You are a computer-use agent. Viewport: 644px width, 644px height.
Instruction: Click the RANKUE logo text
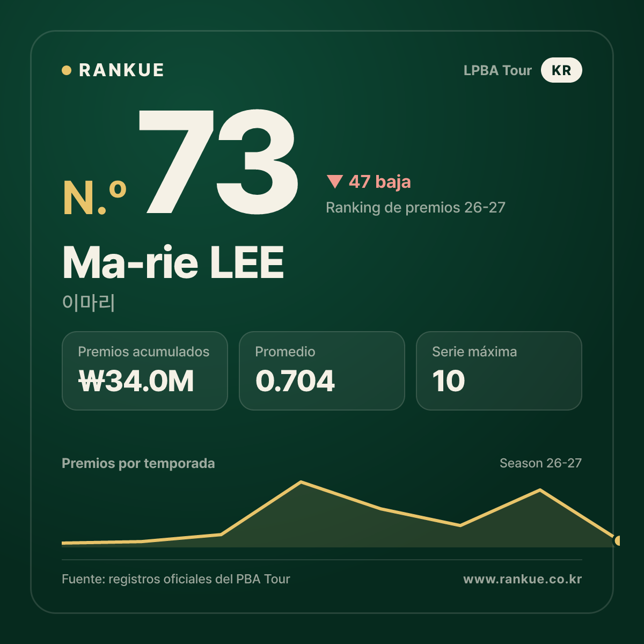(x=121, y=70)
